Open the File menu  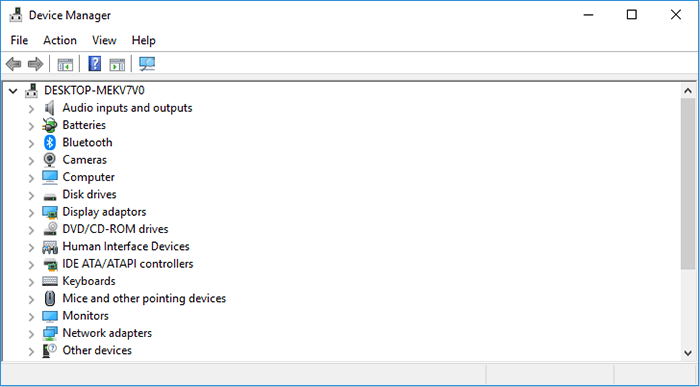[x=19, y=40]
